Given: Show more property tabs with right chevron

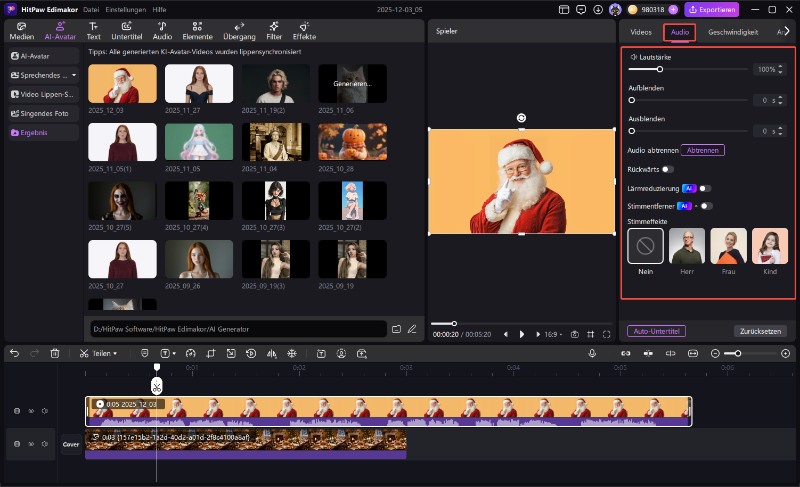Looking at the screenshot, I should click(x=787, y=32).
